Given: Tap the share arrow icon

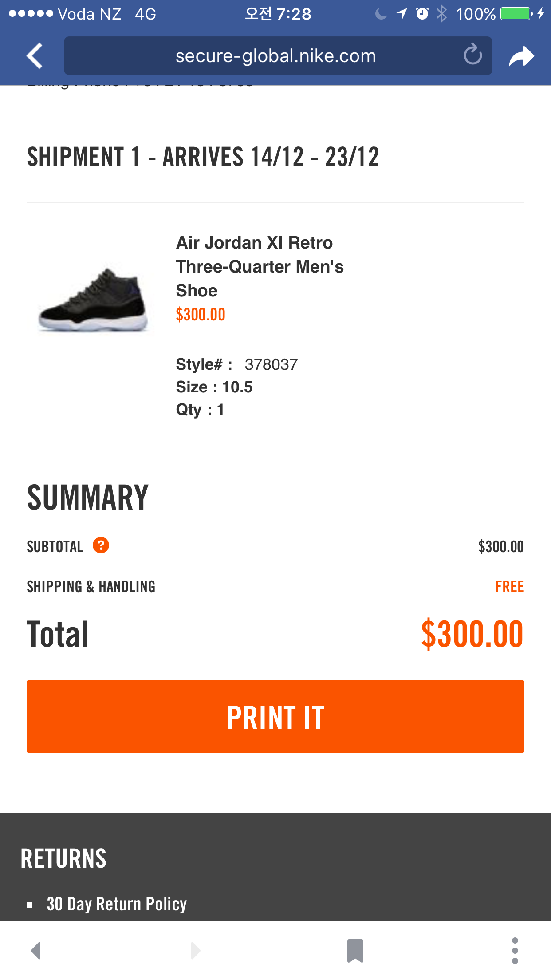Looking at the screenshot, I should click(x=521, y=56).
